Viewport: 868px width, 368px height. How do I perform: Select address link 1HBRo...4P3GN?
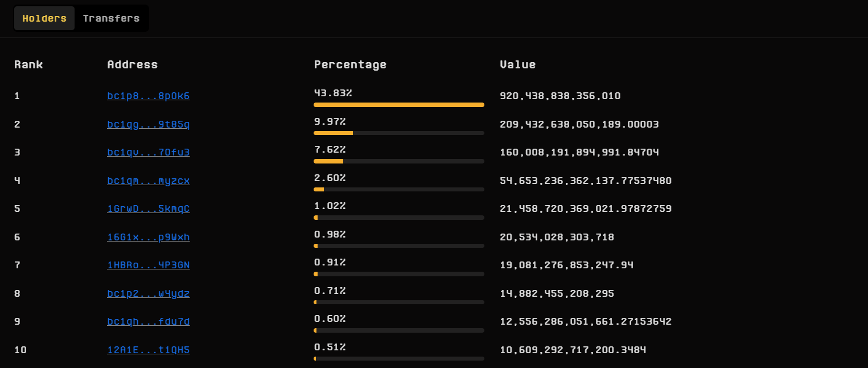click(x=148, y=265)
